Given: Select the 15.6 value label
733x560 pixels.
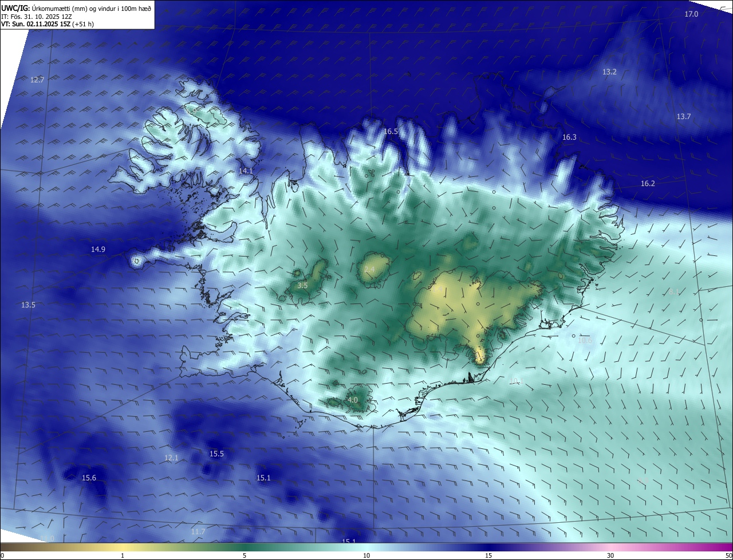Looking at the screenshot, I should point(89,478).
